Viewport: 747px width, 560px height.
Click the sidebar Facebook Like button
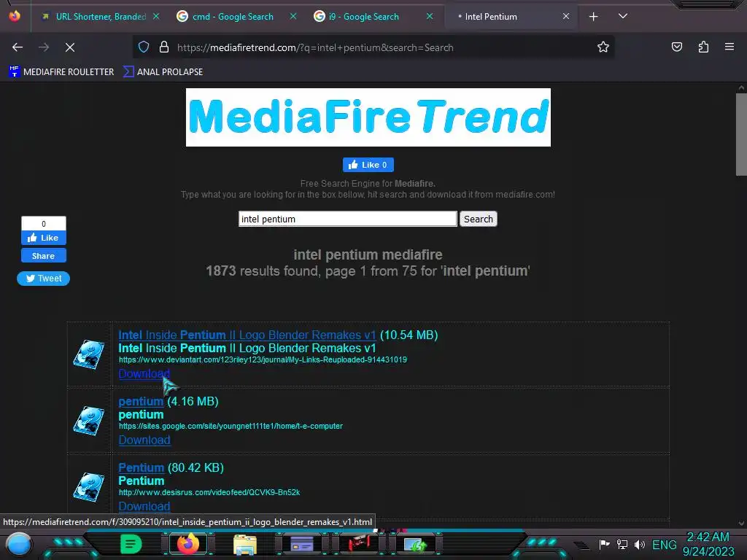[43, 238]
